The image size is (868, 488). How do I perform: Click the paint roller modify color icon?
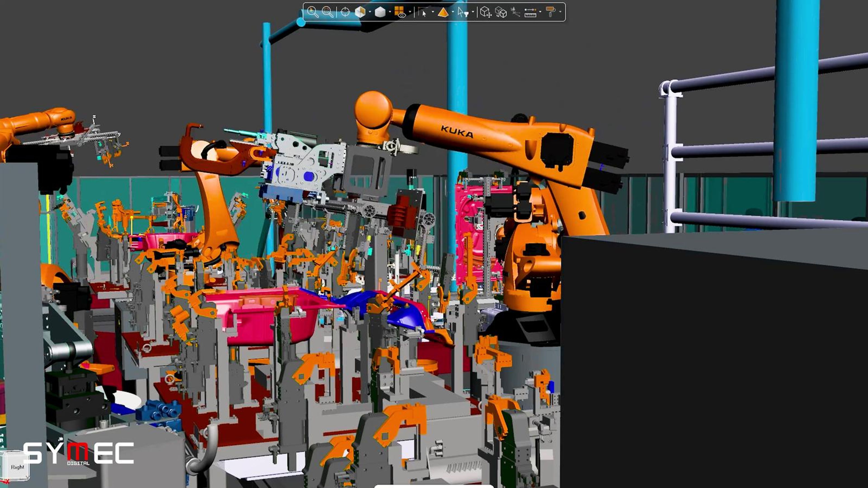coord(551,12)
